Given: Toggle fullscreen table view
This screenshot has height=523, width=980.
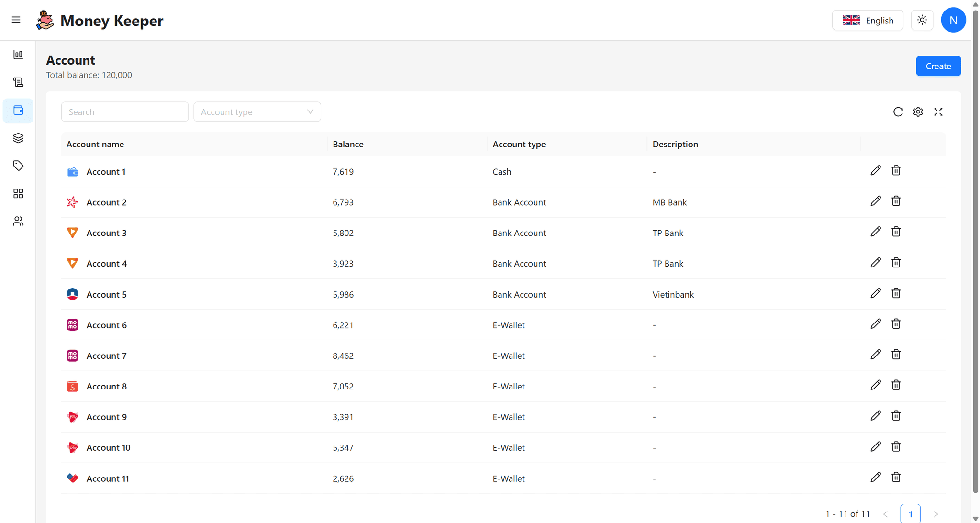Looking at the screenshot, I should (x=938, y=112).
